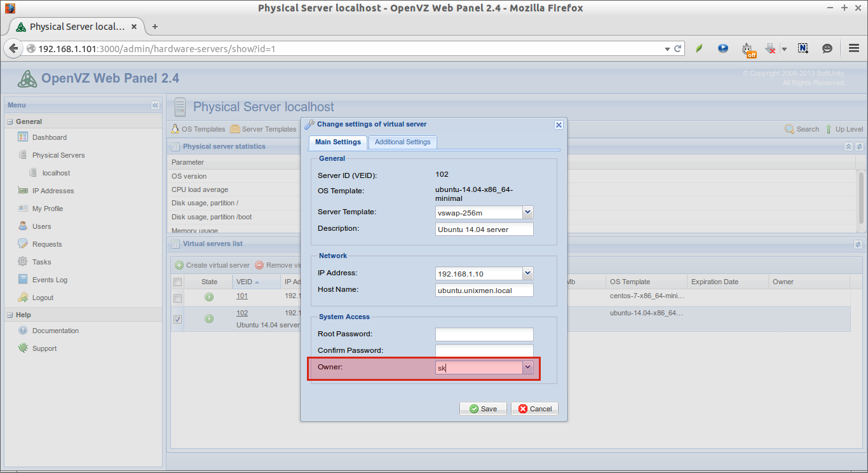The width and height of the screenshot is (868, 473).
Task: Open a new browser tab
Action: point(155,27)
